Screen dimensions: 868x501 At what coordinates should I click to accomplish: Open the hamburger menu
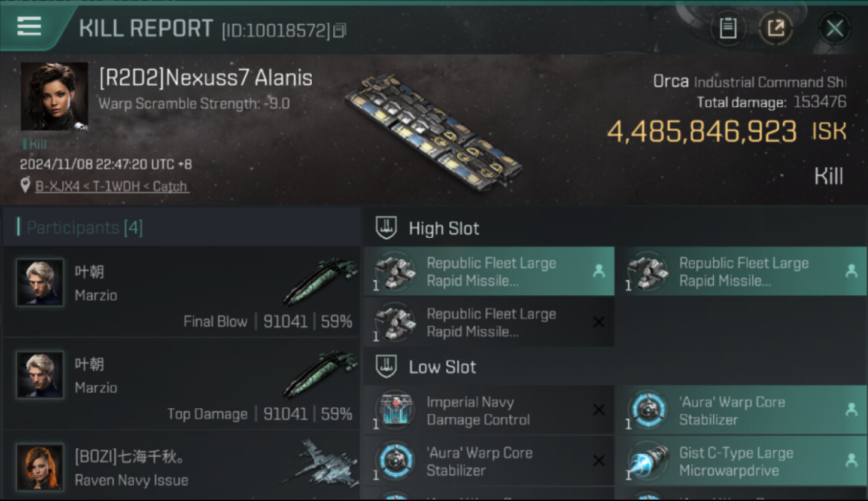pyautogui.click(x=29, y=27)
